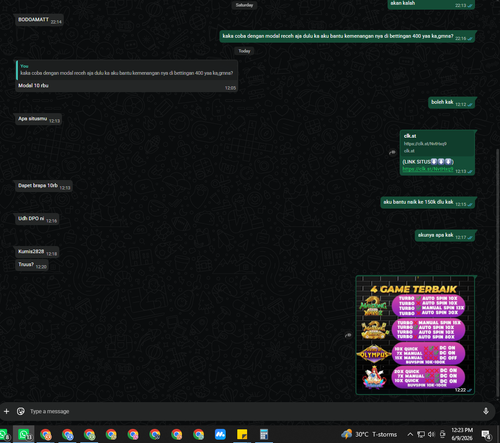Open the volume control in tray
This screenshot has height=443, width=500.
tap(431, 434)
